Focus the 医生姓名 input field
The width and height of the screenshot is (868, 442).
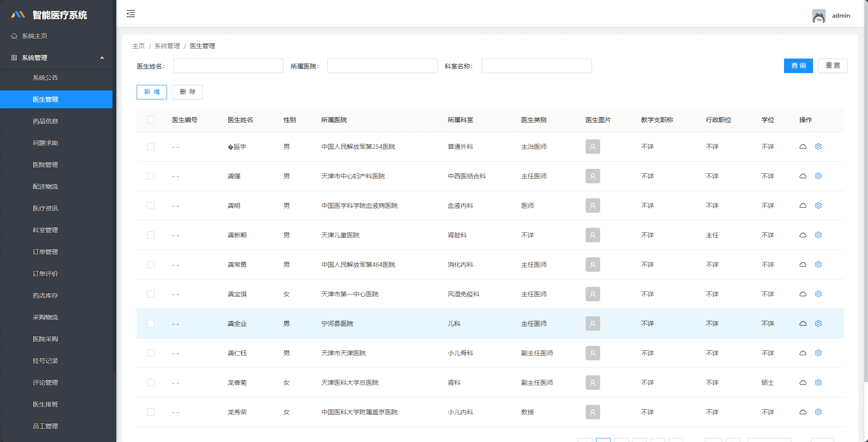[228, 66]
